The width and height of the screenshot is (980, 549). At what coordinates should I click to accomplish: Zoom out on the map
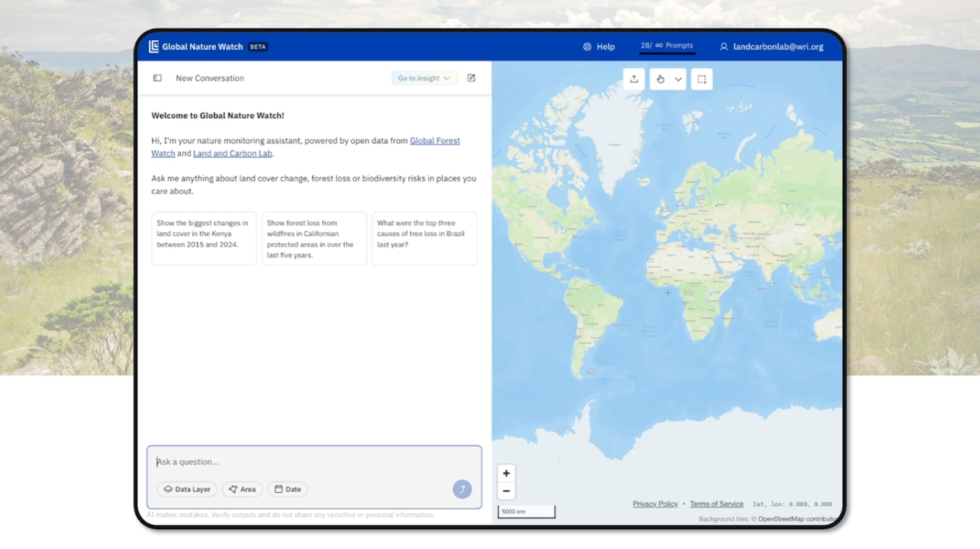(506, 491)
